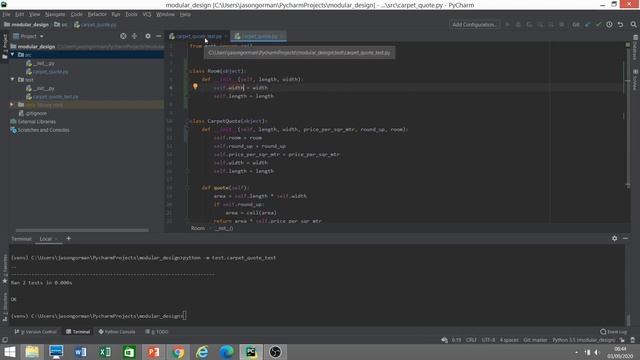Click modular_design breadcrumb in navigation bar
The image size is (640, 360).
tap(27, 24)
